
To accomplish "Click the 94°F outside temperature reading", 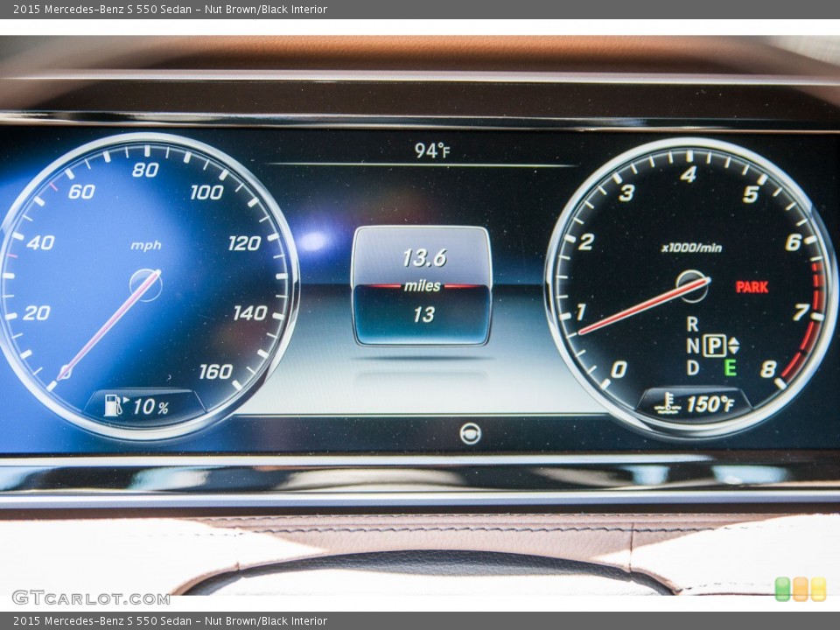I will click(431, 150).
